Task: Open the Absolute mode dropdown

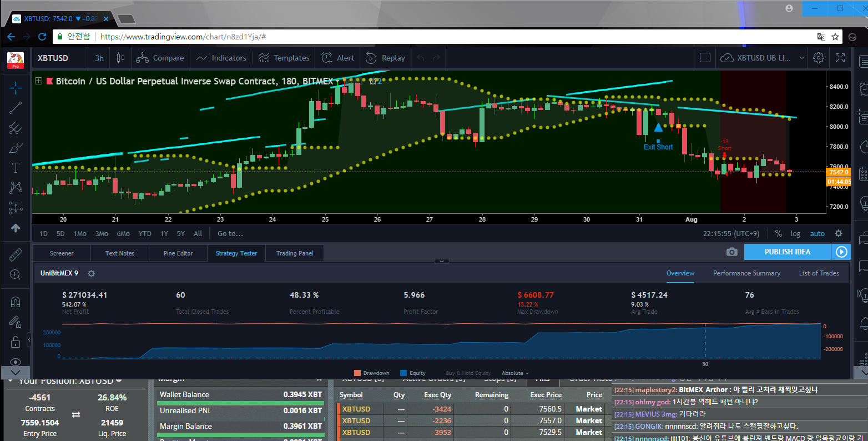Action: pyautogui.click(x=515, y=373)
